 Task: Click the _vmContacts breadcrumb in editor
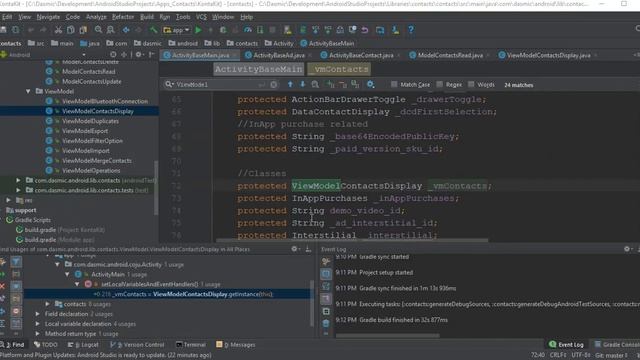point(339,69)
